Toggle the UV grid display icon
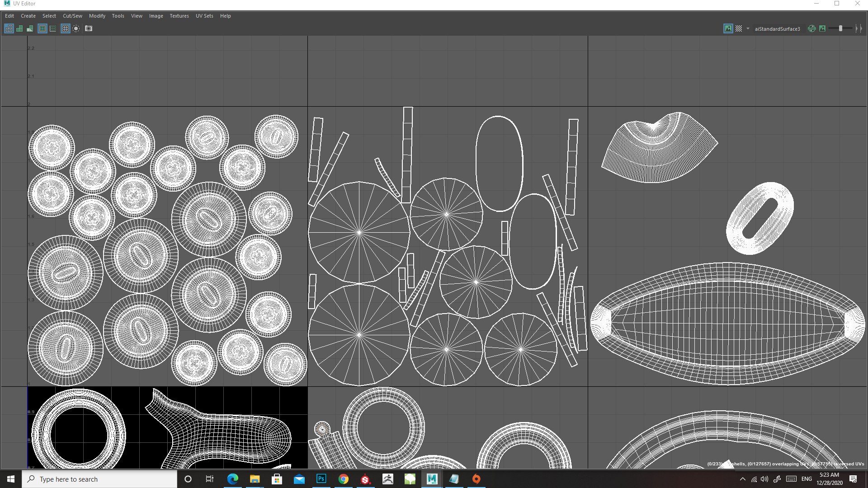The width and height of the screenshot is (868, 488). 66,28
